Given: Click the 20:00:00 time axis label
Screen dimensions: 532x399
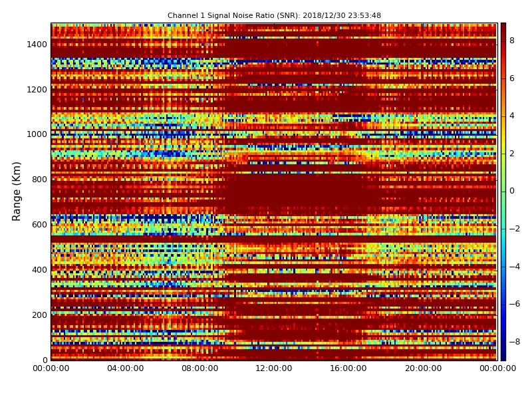Looking at the screenshot, I should click(423, 368).
